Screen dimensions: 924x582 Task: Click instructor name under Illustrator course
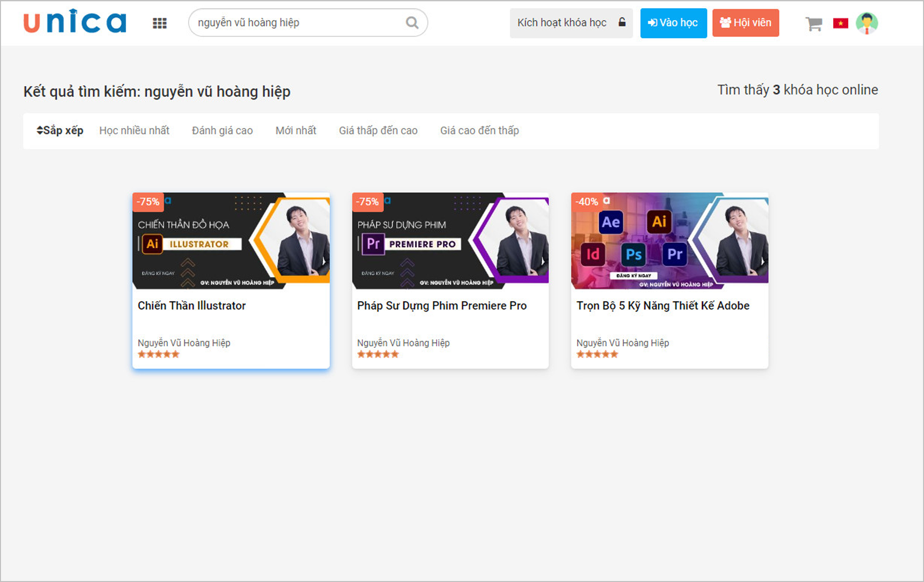point(184,342)
